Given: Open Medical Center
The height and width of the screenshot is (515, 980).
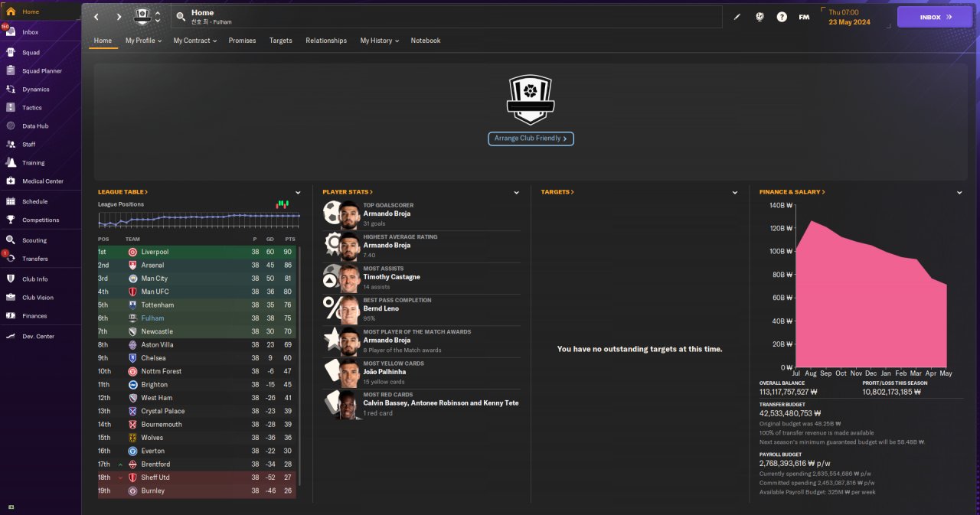Looking at the screenshot, I should 43,181.
